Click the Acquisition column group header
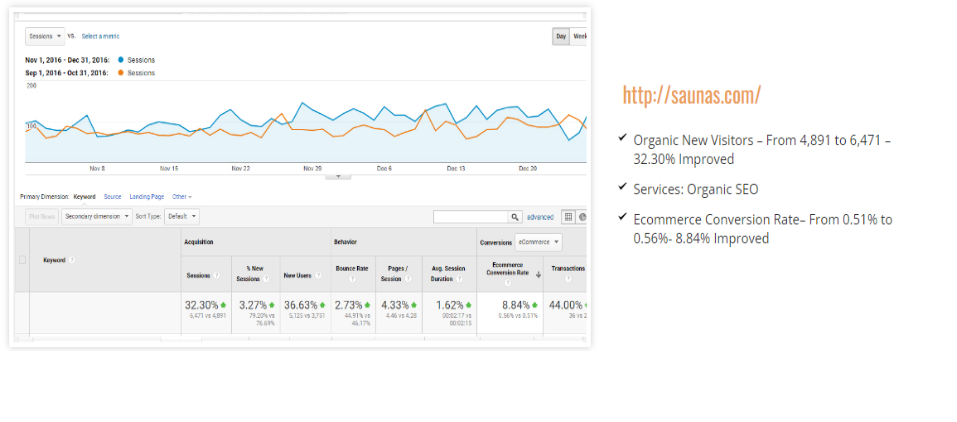 (198, 242)
